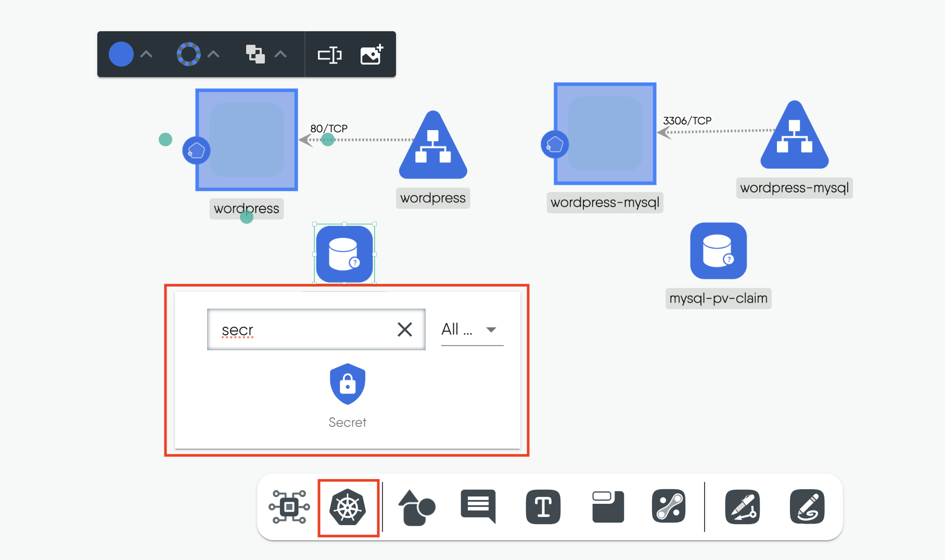Screen dimensions: 945x560
Task: Select the sticky note tool
Action: (x=607, y=506)
